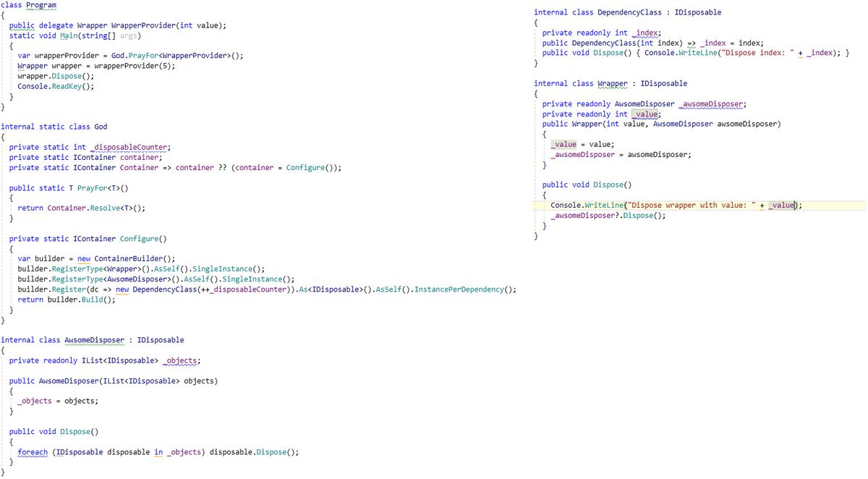Click the 'public Wrapper(int value, AwsomeDisposer awsomeDisposer)' constructor
868x479 pixels.
(662, 124)
